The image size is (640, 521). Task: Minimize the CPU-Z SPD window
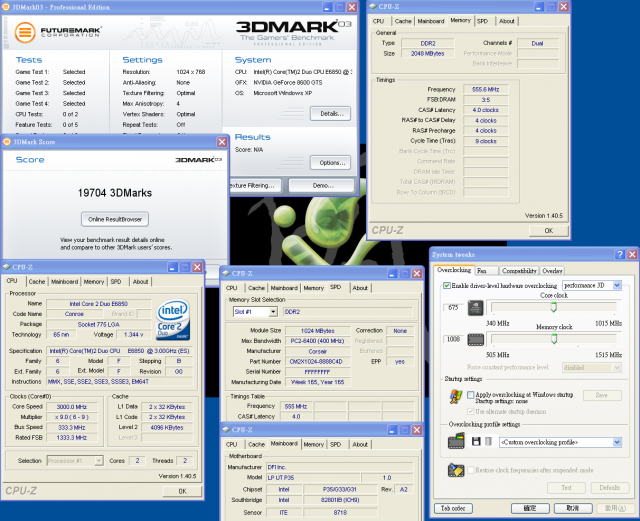(x=392, y=274)
